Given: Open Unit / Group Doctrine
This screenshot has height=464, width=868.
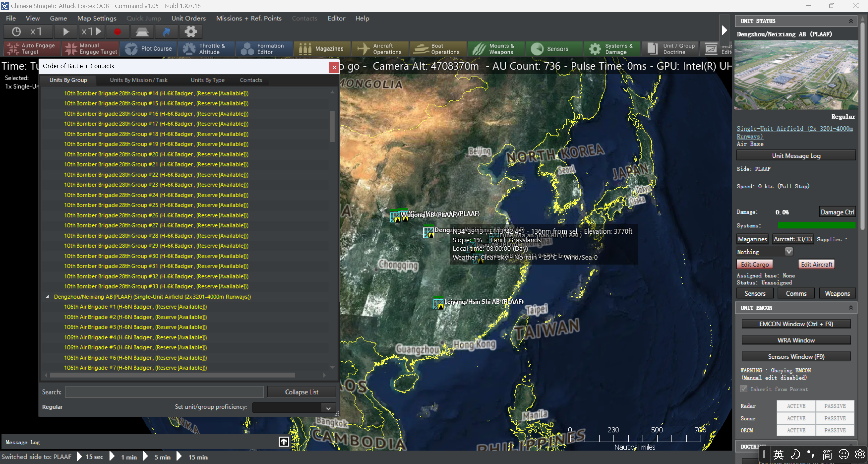Looking at the screenshot, I should (670, 49).
